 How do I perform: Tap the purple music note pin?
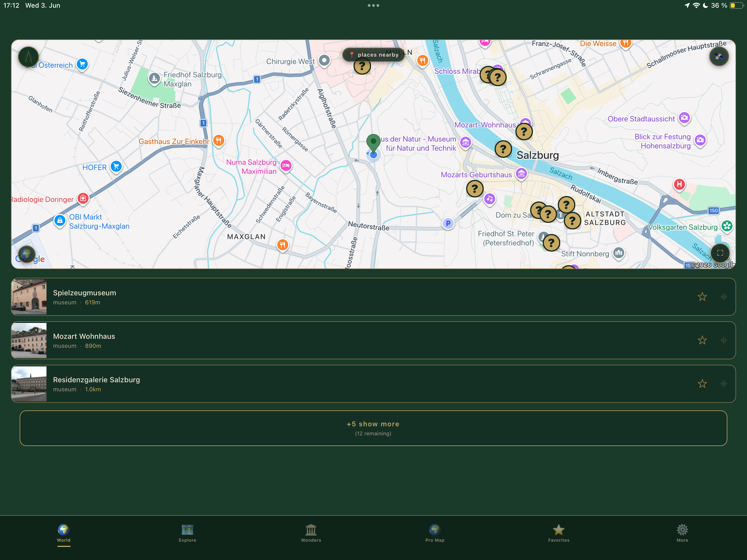(489, 199)
